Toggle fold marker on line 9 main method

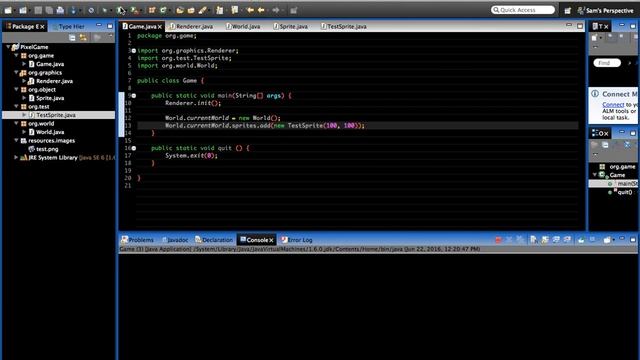(x=133, y=96)
